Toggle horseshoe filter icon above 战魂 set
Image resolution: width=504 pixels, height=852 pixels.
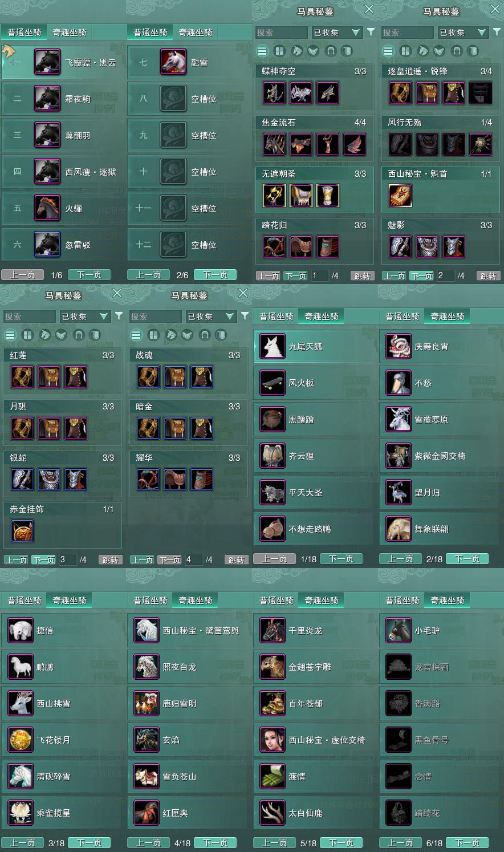205,335
